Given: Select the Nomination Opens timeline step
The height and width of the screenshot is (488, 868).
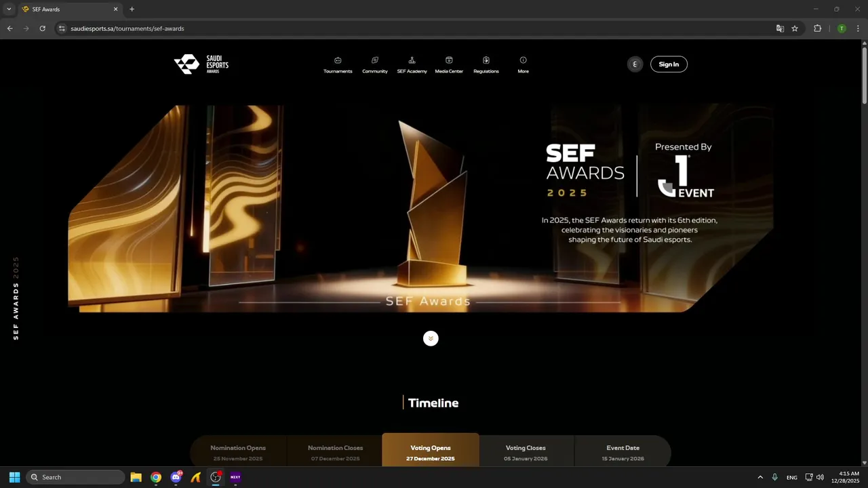Looking at the screenshot, I should point(238,452).
